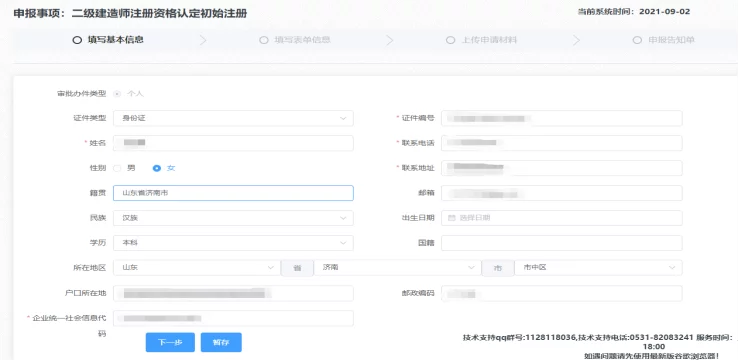Click the empty 国籍 input field
Screen dimensions: 739x361
pos(562,243)
